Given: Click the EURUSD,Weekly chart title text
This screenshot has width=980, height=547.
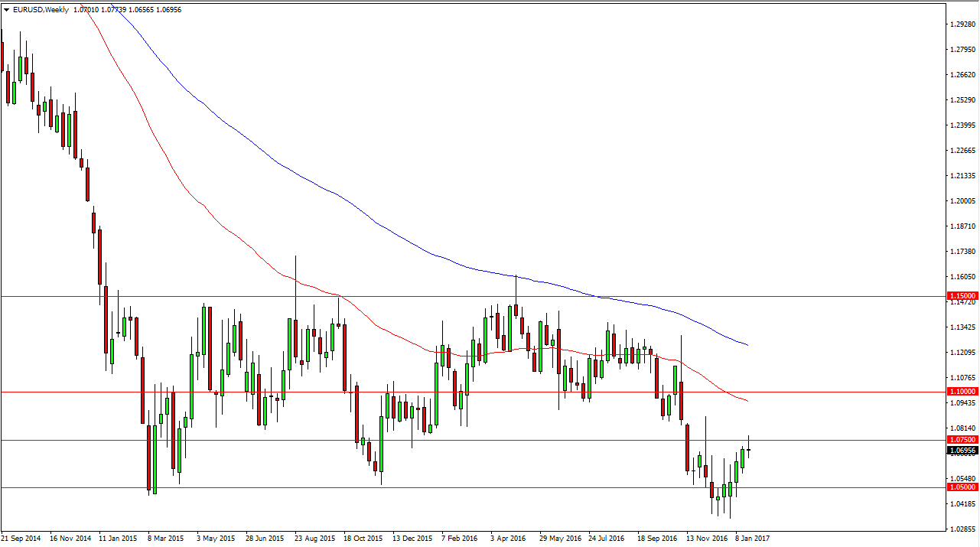Looking at the screenshot, I should click(41, 10).
